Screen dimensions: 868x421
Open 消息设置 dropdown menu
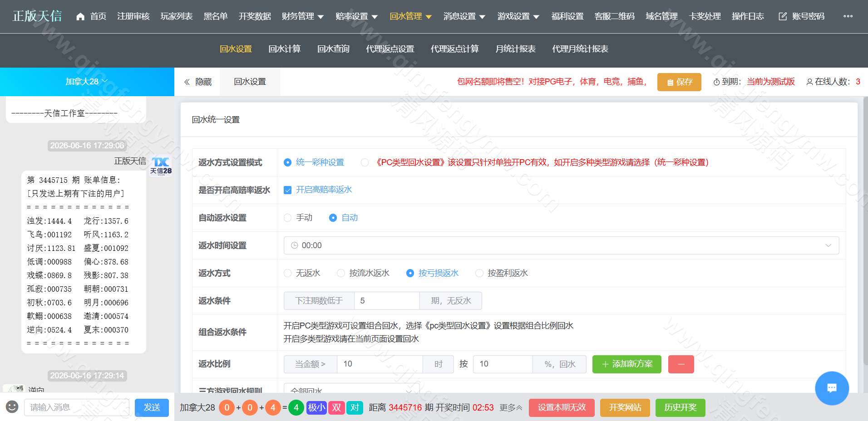464,16
